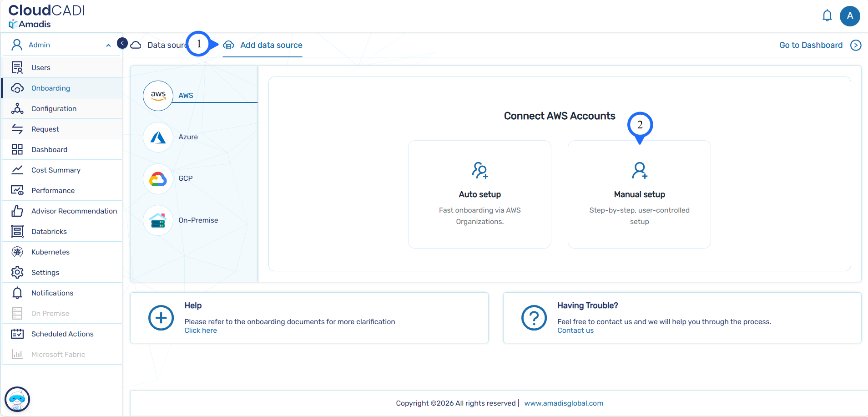
Task: Pick the On-Premise data source icon
Action: click(x=158, y=220)
